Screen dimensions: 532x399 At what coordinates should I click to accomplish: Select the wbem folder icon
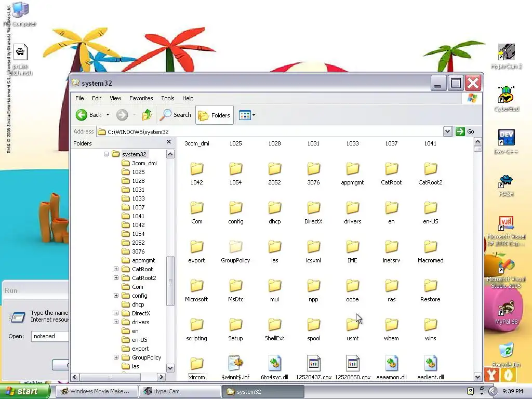(391, 325)
